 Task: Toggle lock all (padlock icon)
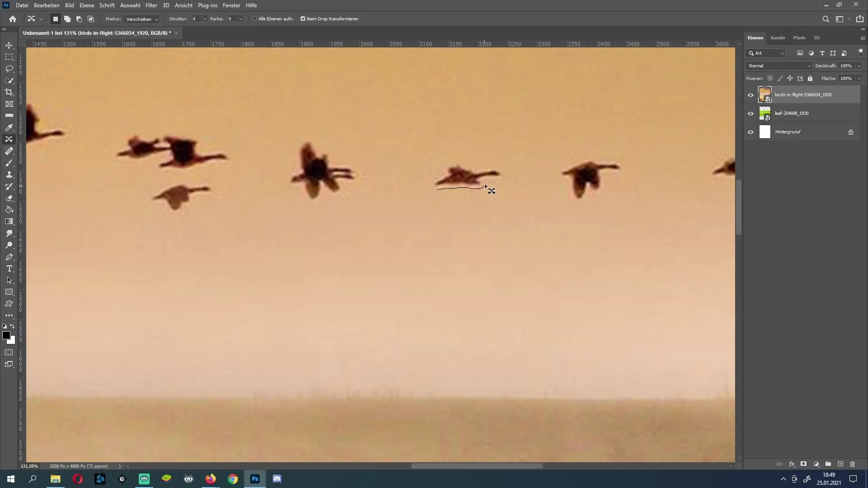click(x=810, y=78)
